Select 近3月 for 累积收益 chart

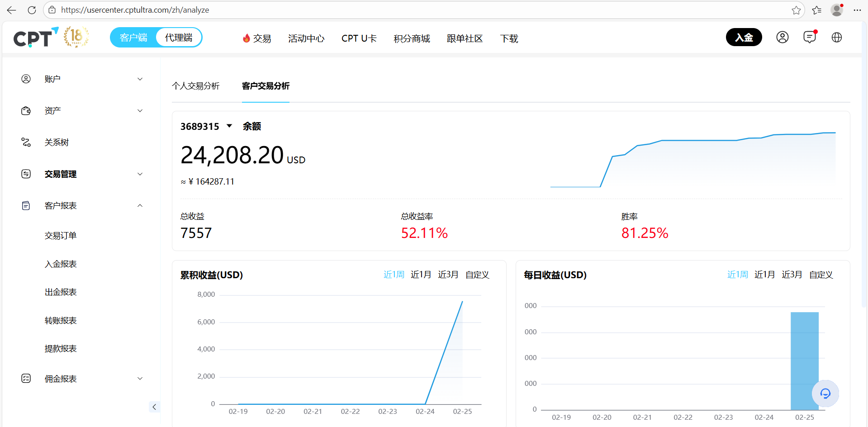tap(448, 275)
